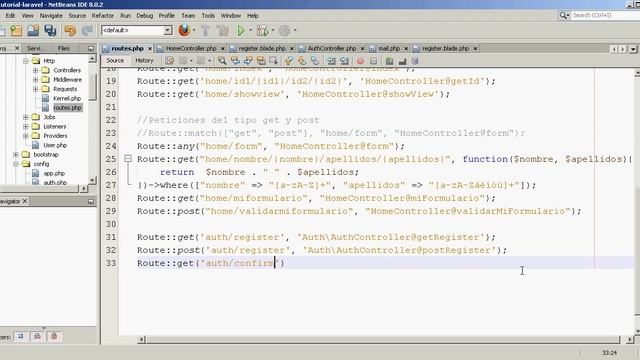Click the Find Selection magnifier icon

222,61
